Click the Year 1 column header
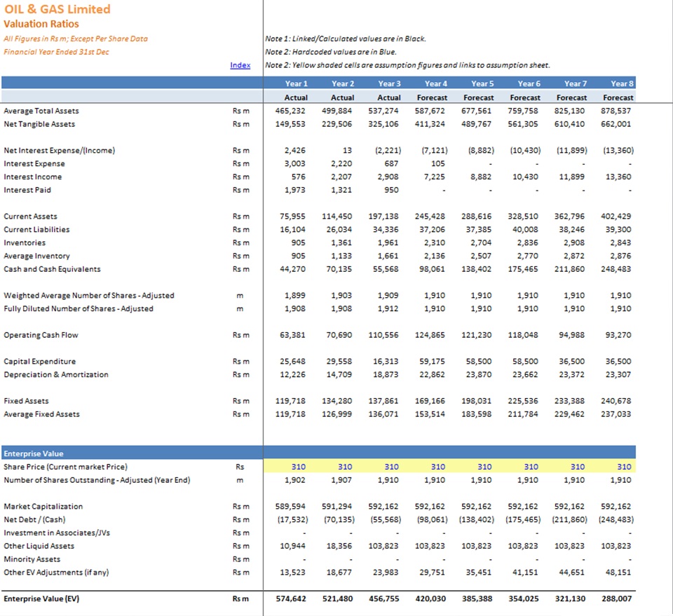The height and width of the screenshot is (616, 673). tap(296, 83)
